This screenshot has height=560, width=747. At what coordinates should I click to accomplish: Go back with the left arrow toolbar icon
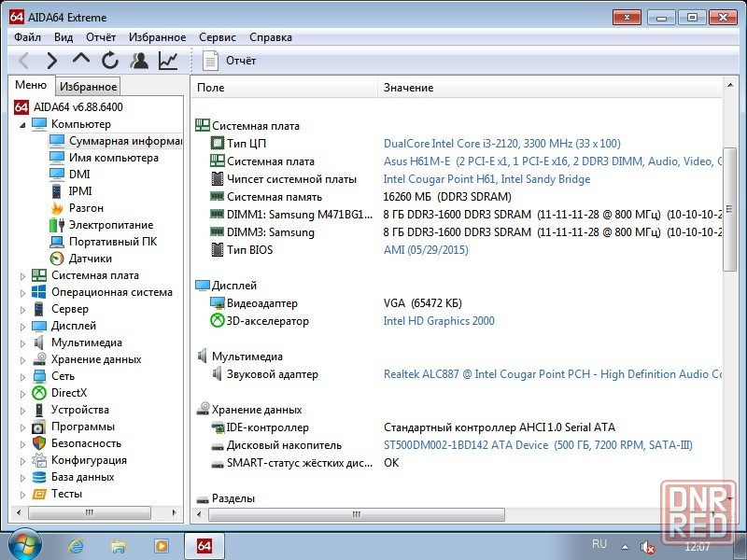[x=24, y=61]
